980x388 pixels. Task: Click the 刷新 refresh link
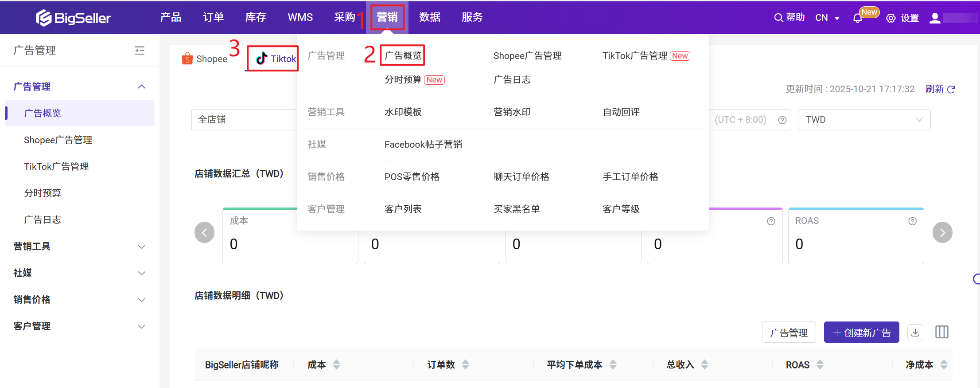point(940,89)
